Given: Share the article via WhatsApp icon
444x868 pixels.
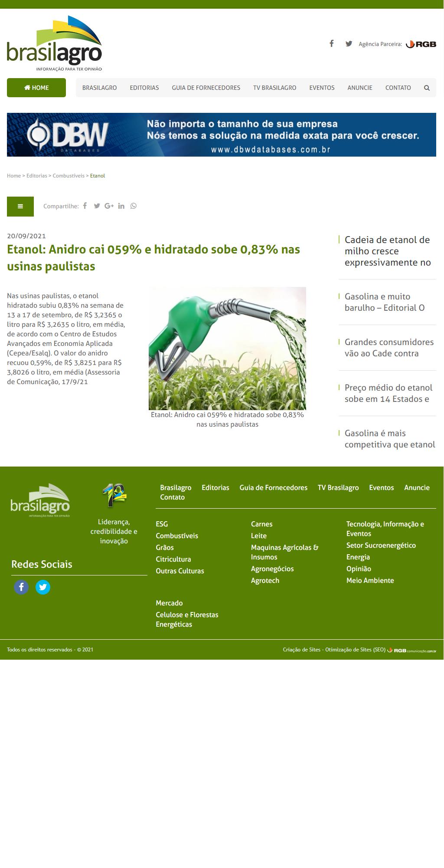Looking at the screenshot, I should click(134, 206).
